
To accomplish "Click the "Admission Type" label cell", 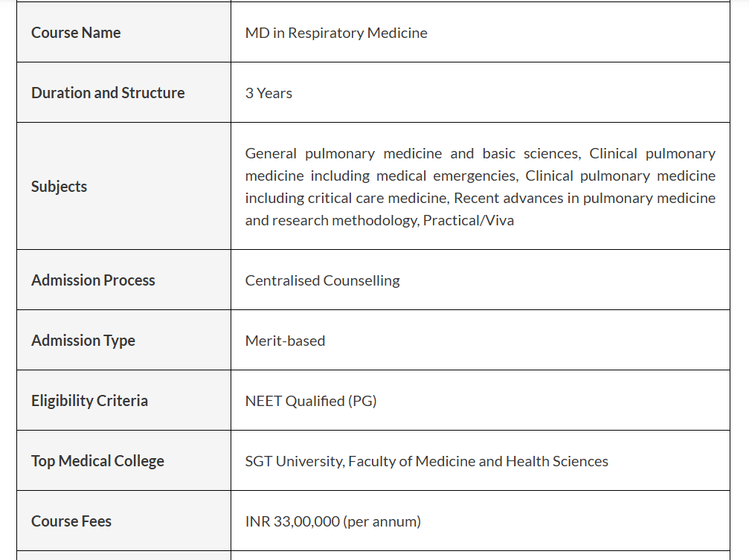I will pos(83,341).
